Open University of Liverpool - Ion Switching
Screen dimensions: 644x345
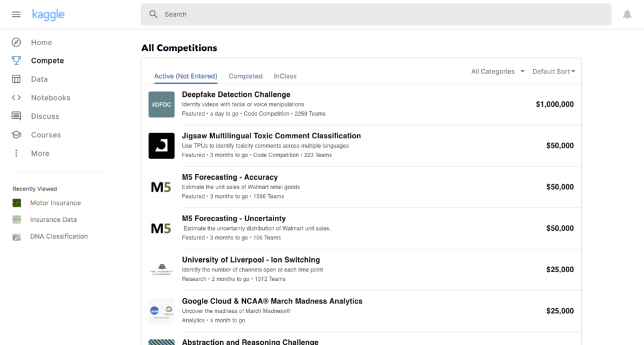tap(251, 260)
